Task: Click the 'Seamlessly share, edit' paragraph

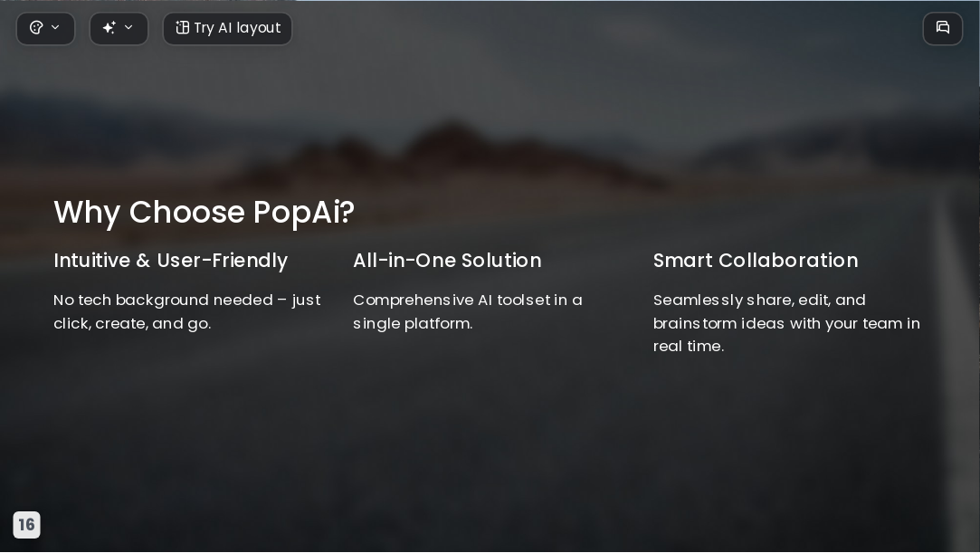Action: (787, 323)
